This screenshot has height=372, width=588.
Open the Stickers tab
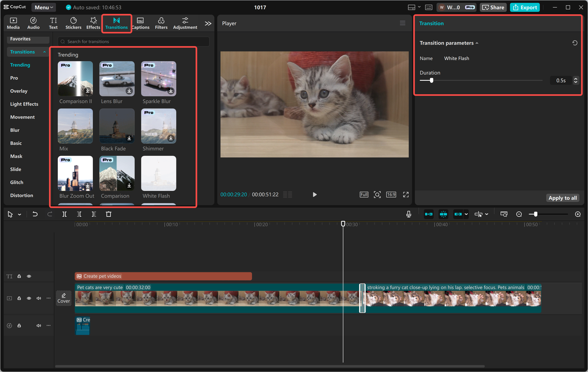pyautogui.click(x=73, y=23)
